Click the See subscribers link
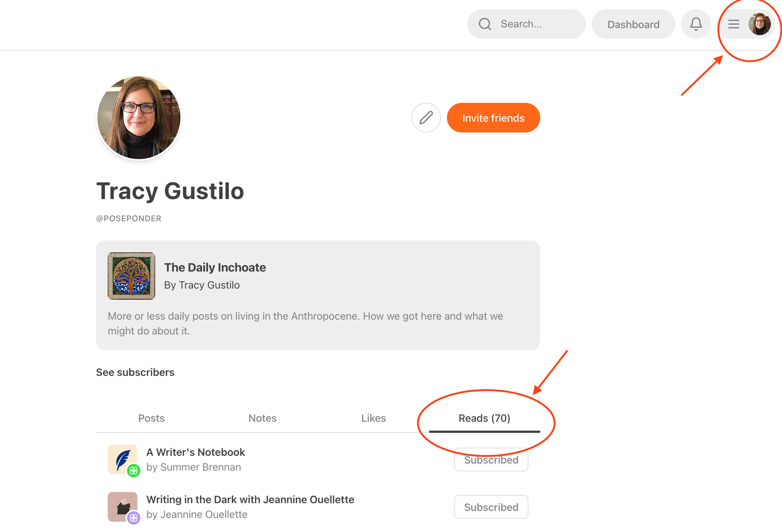 pyautogui.click(x=135, y=372)
